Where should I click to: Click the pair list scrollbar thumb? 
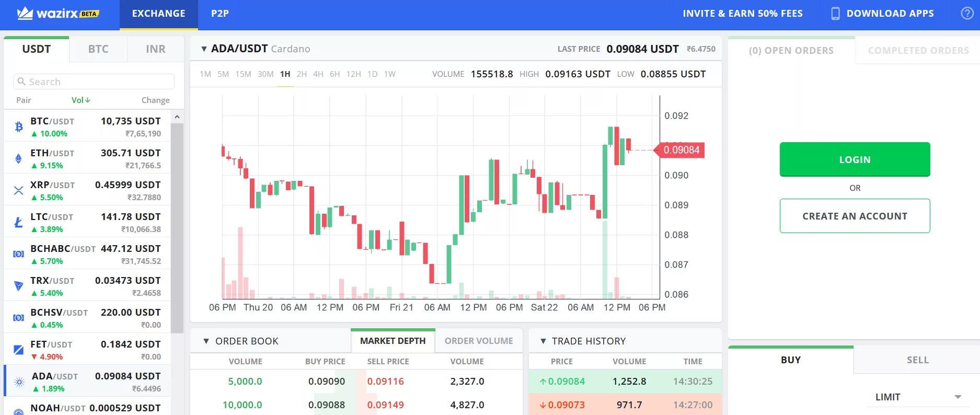click(x=177, y=228)
